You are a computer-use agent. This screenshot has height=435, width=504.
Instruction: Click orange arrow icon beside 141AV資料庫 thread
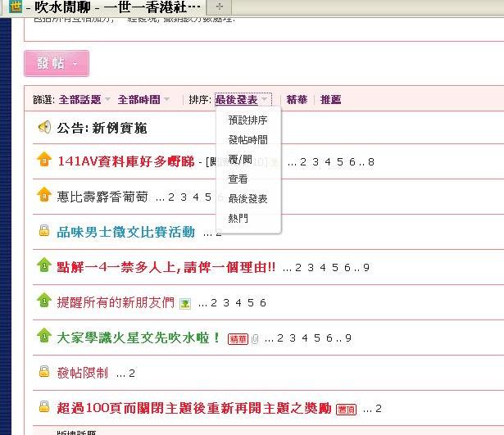44,161
